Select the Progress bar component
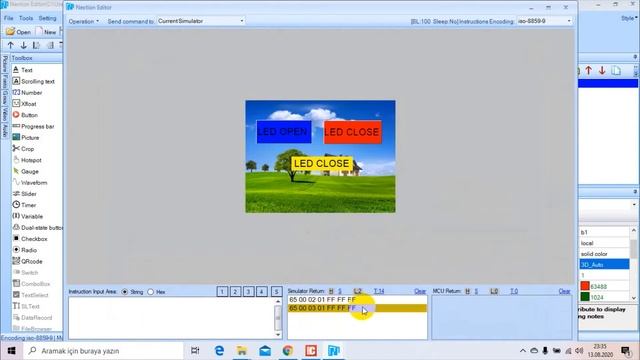 pos(33,127)
